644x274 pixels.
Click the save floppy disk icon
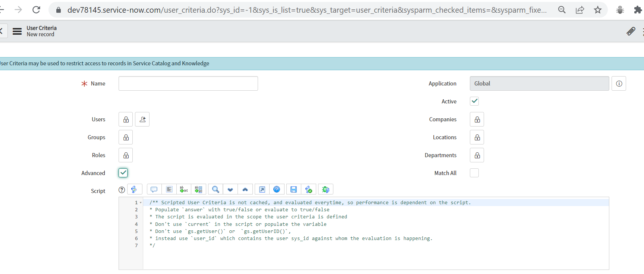(x=294, y=189)
